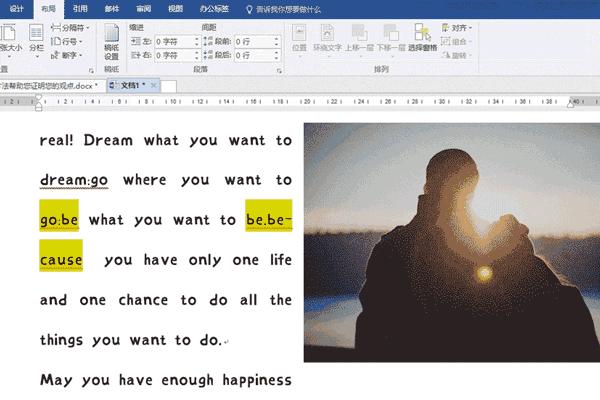This screenshot has width=600, height=400.
Task: Click the 位置 position button
Action: 299,40
